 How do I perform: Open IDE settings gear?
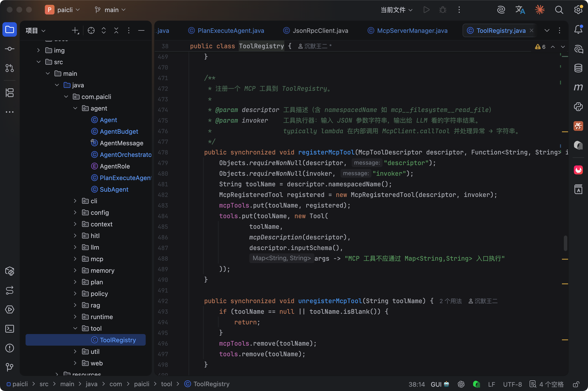[x=578, y=10]
